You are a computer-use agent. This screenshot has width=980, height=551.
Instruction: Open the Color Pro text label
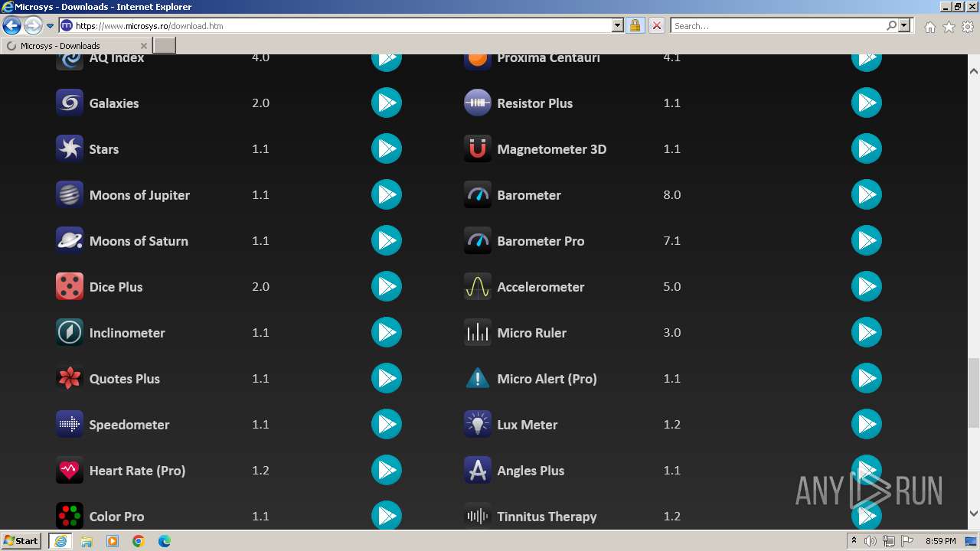pos(116,517)
